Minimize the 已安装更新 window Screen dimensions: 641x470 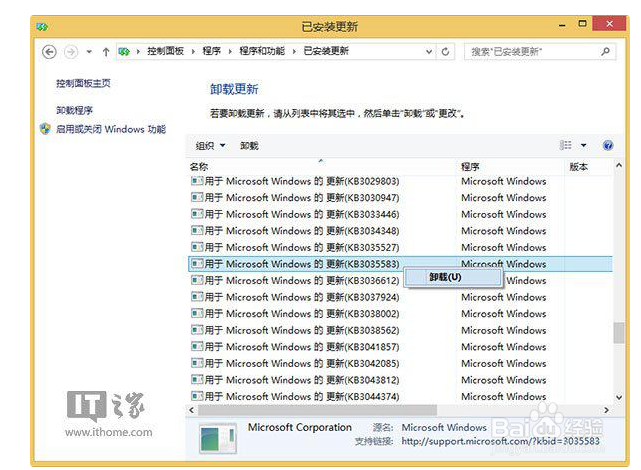point(563,25)
